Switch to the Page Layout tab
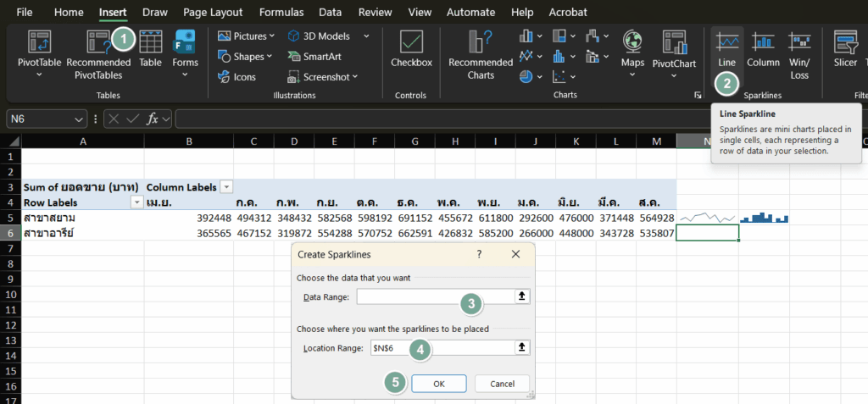Viewport: 868px width, 404px height. 213,12
